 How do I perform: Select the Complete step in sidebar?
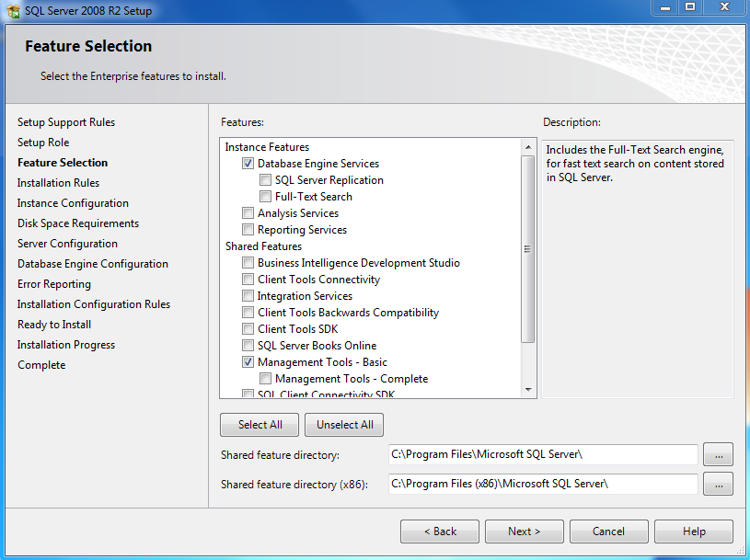pos(41,365)
